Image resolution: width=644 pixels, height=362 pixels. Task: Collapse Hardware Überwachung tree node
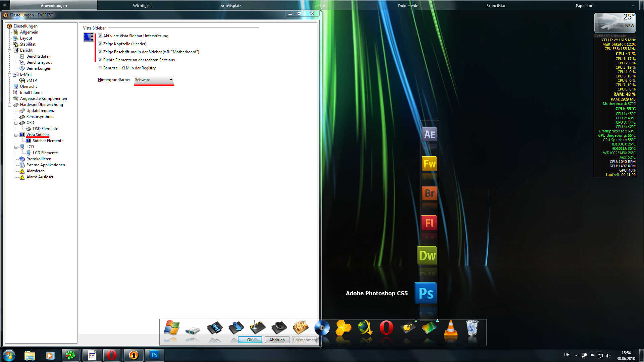click(10, 105)
